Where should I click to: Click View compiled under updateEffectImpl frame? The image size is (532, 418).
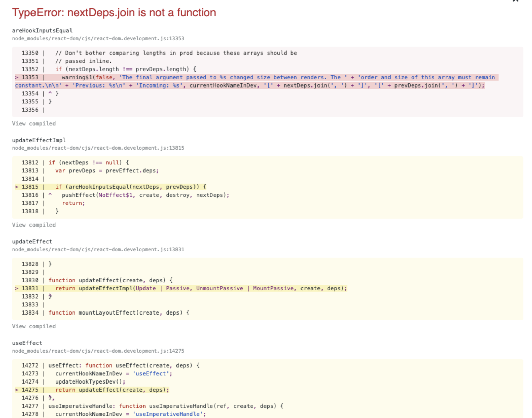pos(34,225)
